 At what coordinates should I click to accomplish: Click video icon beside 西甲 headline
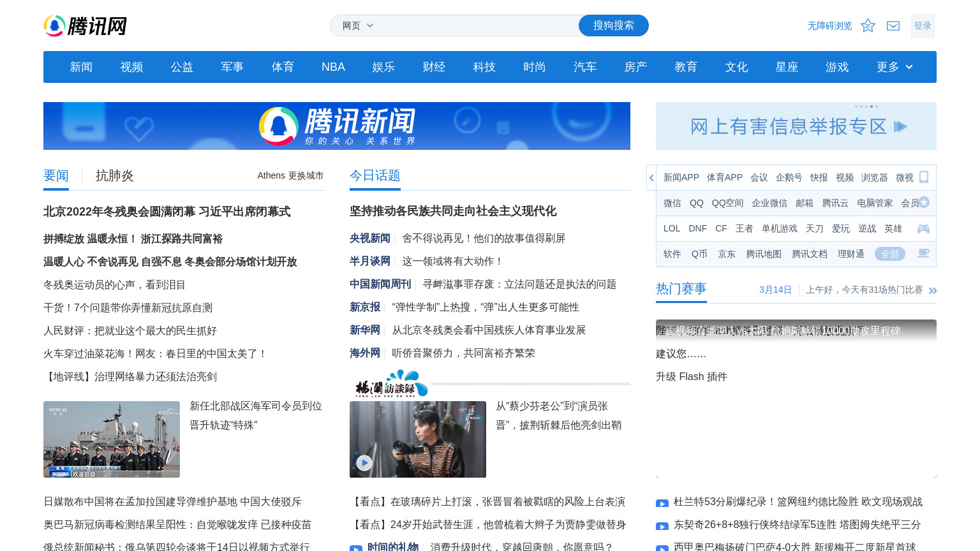(662, 548)
